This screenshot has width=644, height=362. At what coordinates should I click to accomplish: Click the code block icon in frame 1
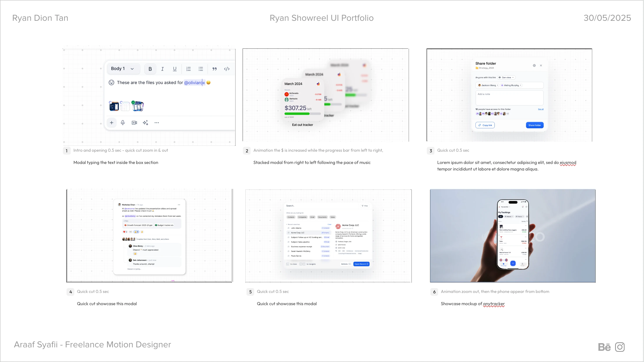(x=227, y=69)
